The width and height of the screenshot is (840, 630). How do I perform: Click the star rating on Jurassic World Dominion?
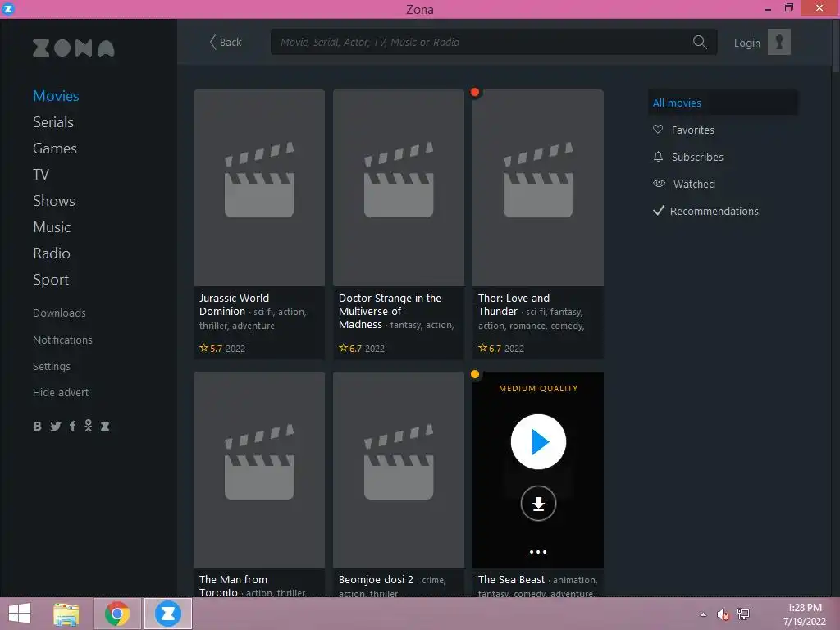212,348
